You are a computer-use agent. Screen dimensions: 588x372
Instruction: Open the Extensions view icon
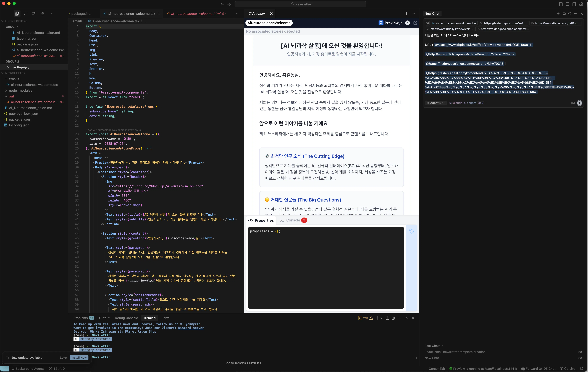pos(42,14)
